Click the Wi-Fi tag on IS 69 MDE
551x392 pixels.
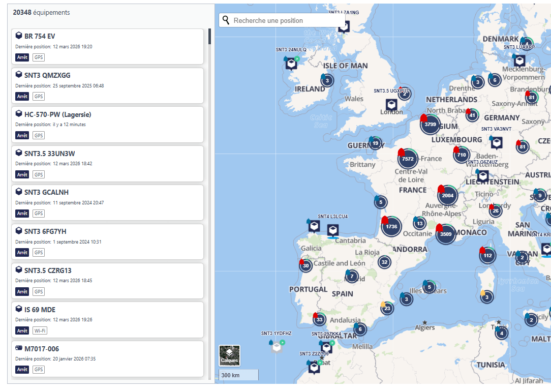tap(40, 331)
